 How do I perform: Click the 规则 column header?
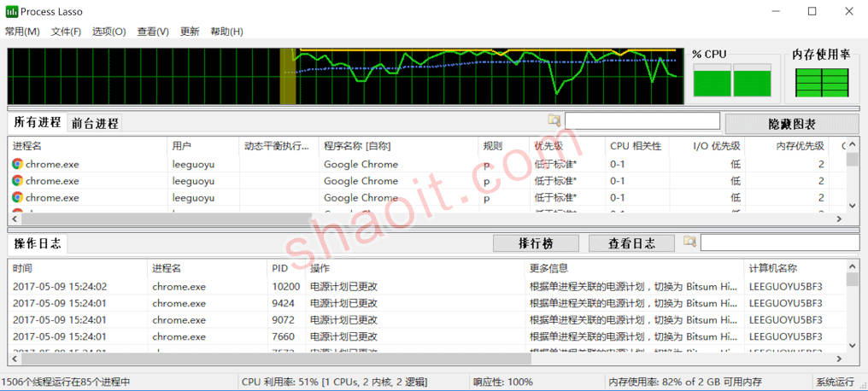(x=504, y=147)
